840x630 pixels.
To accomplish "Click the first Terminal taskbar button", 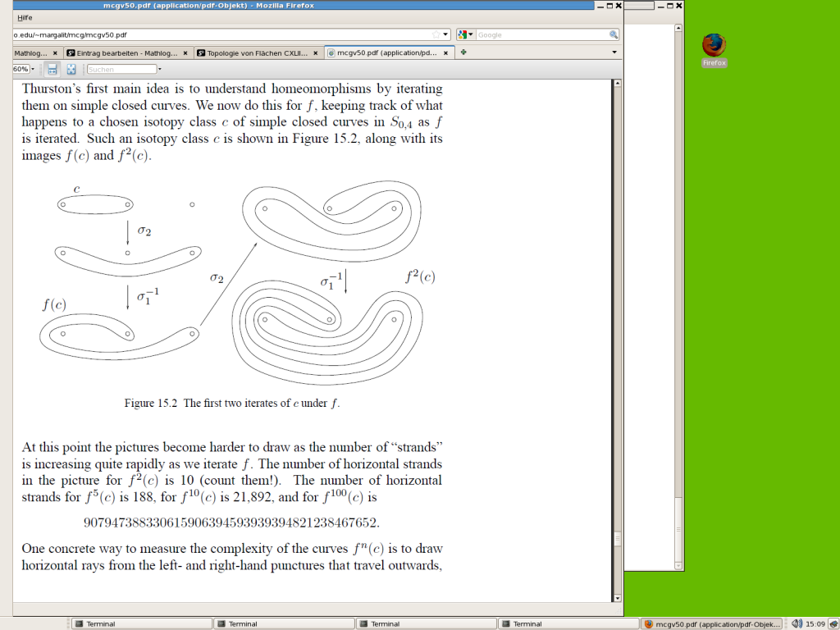I will click(x=141, y=624).
